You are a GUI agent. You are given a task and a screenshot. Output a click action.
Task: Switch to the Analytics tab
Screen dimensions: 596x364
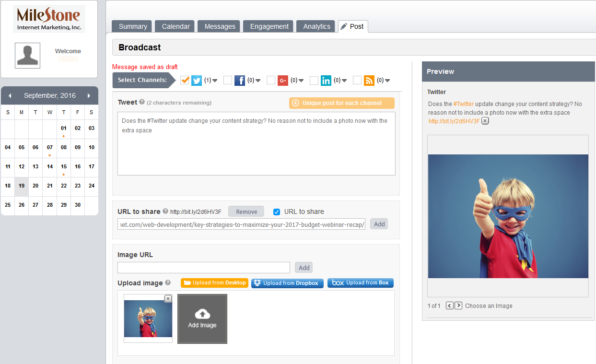click(x=316, y=26)
